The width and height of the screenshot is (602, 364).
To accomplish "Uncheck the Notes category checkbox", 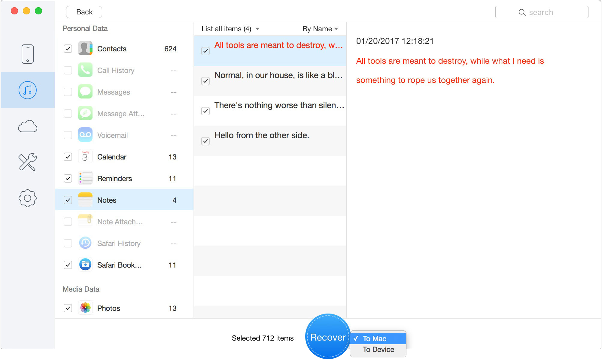I will point(68,200).
